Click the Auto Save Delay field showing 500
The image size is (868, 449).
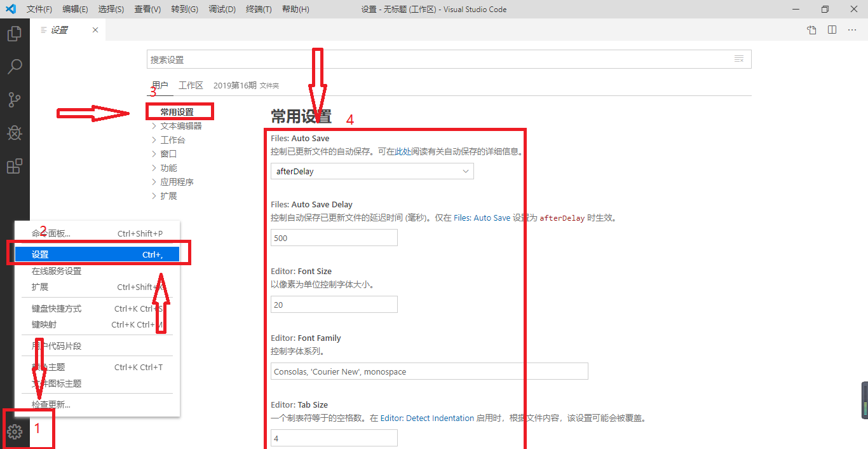(334, 238)
